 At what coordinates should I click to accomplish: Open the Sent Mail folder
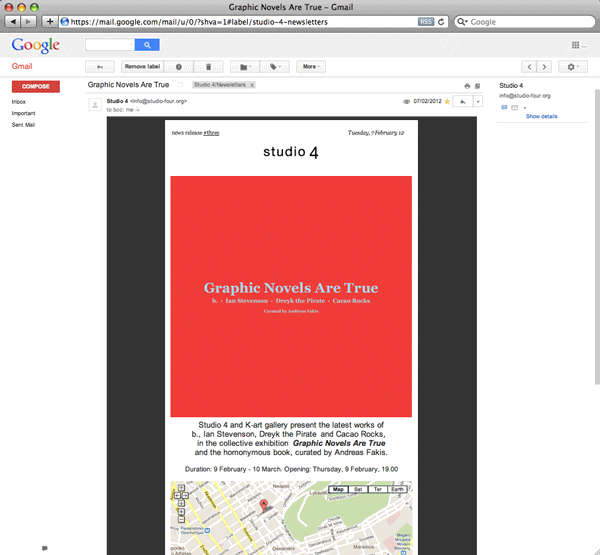pyautogui.click(x=23, y=125)
